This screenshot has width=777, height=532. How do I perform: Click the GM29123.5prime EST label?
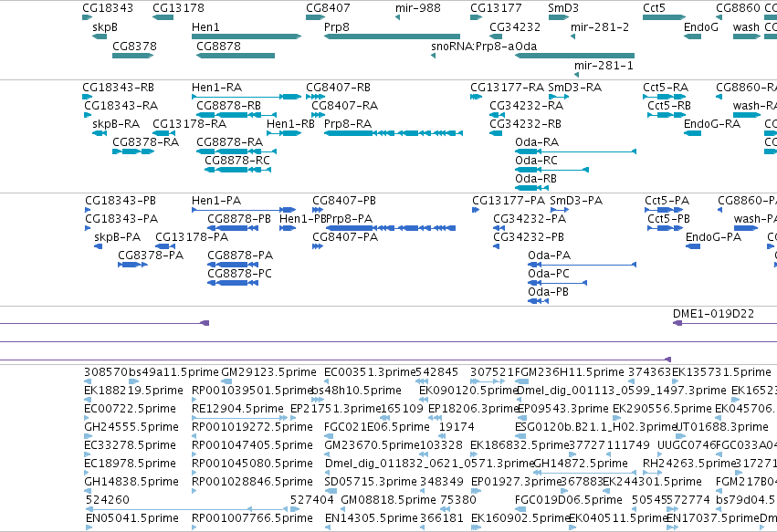(268, 372)
